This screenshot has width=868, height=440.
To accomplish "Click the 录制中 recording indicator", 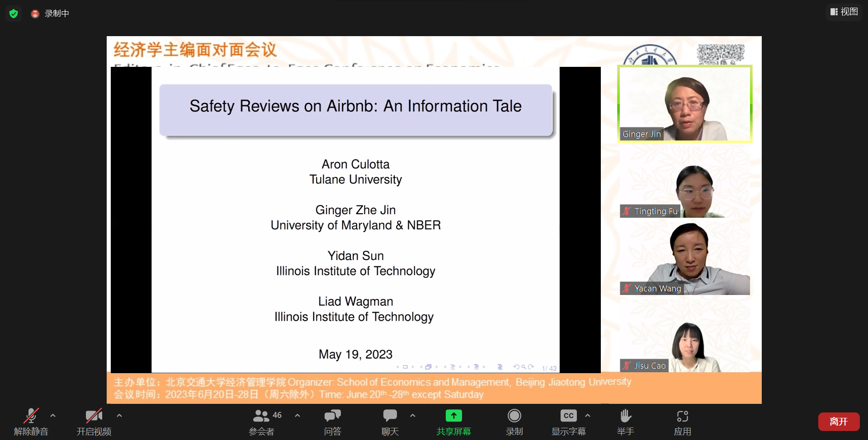I will (x=50, y=14).
